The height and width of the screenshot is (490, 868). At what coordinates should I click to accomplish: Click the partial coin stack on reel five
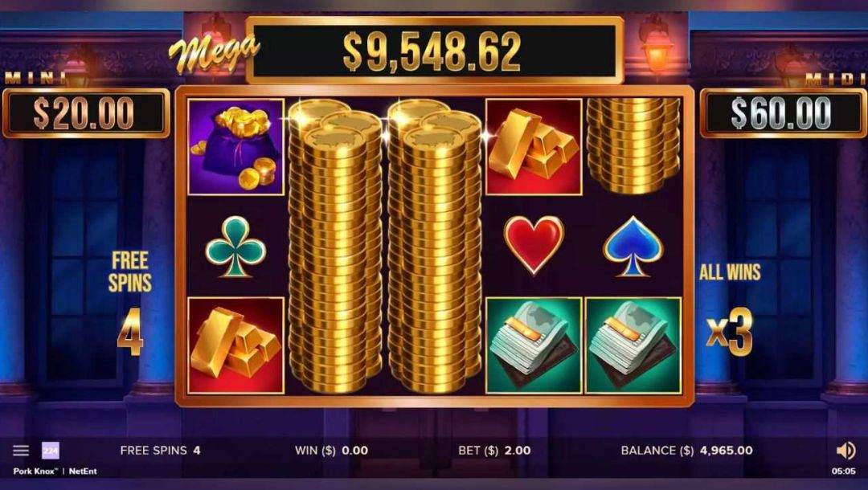(x=633, y=146)
